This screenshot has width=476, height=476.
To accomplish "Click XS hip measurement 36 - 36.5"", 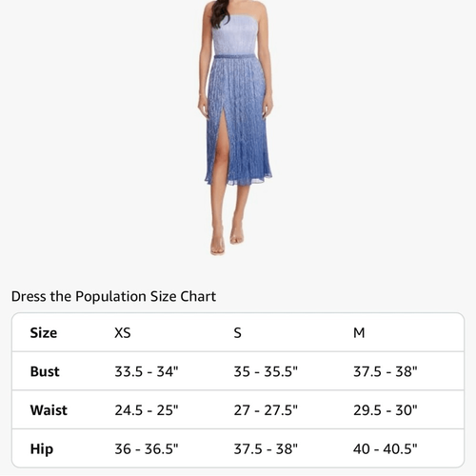I will (147, 449).
